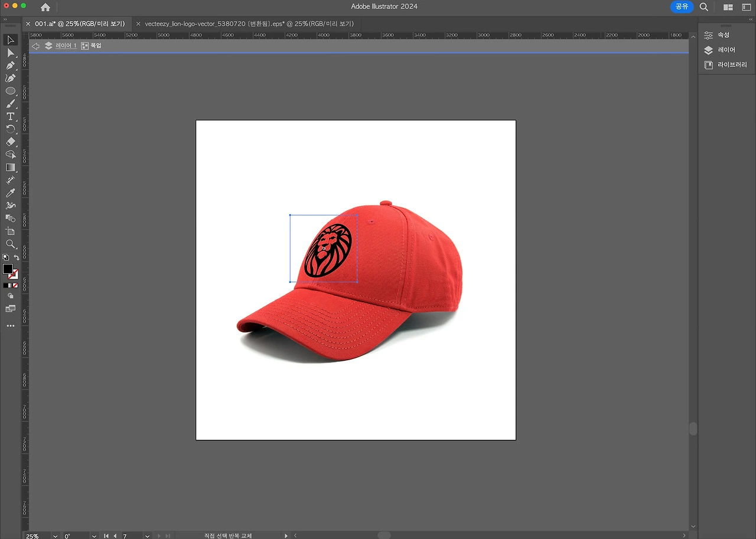Viewport: 756px width, 539px height.
Task: Open the Edit Toolbar three-dots menu
Action: coord(10,326)
